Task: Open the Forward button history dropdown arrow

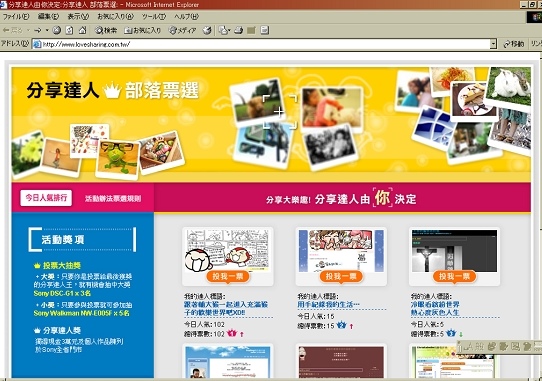Action: pos(47,30)
